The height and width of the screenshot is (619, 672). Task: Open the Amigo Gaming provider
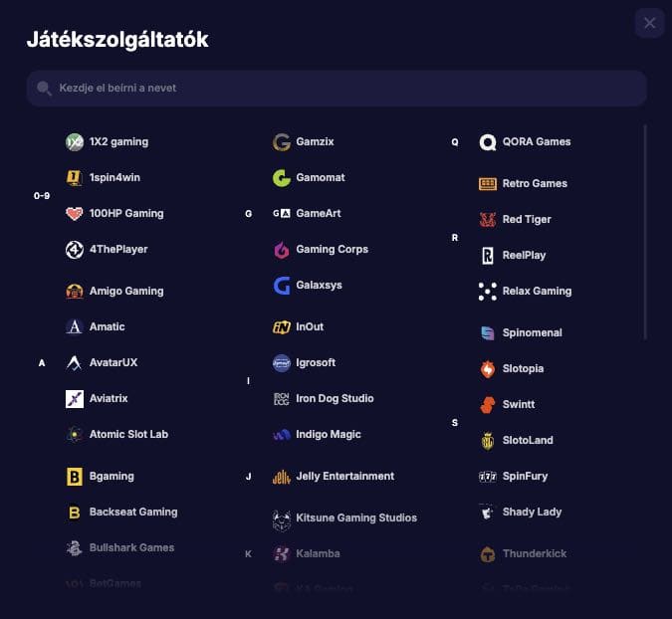126,292
